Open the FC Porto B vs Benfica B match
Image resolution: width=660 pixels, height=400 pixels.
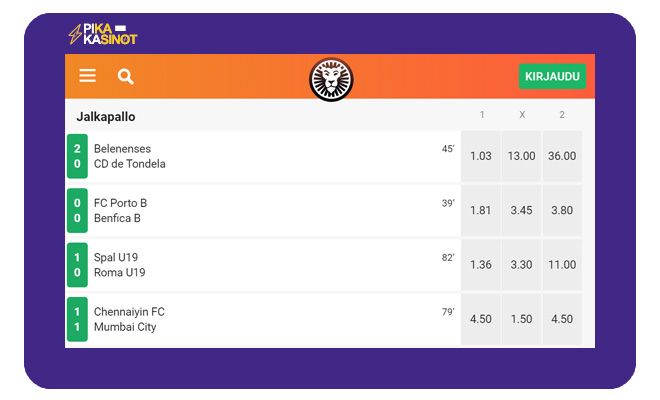pos(263,211)
